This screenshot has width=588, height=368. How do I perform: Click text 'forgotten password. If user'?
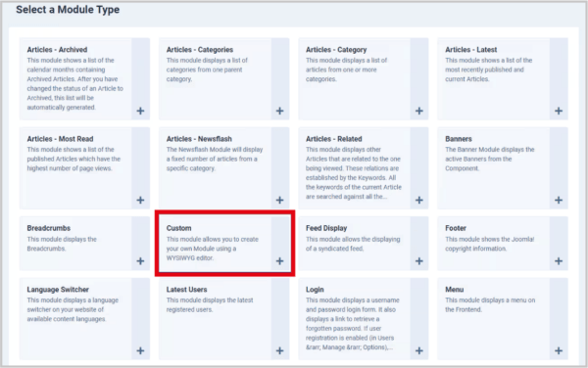tap(344, 328)
